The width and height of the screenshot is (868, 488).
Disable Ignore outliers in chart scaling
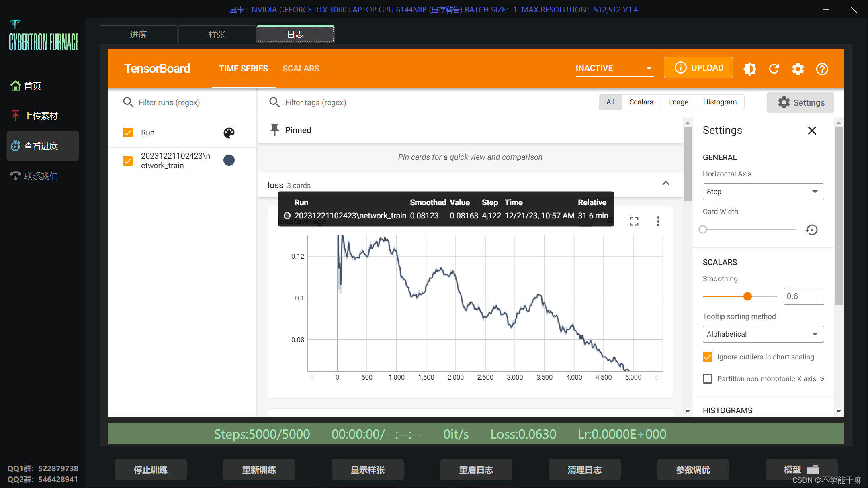(x=708, y=357)
